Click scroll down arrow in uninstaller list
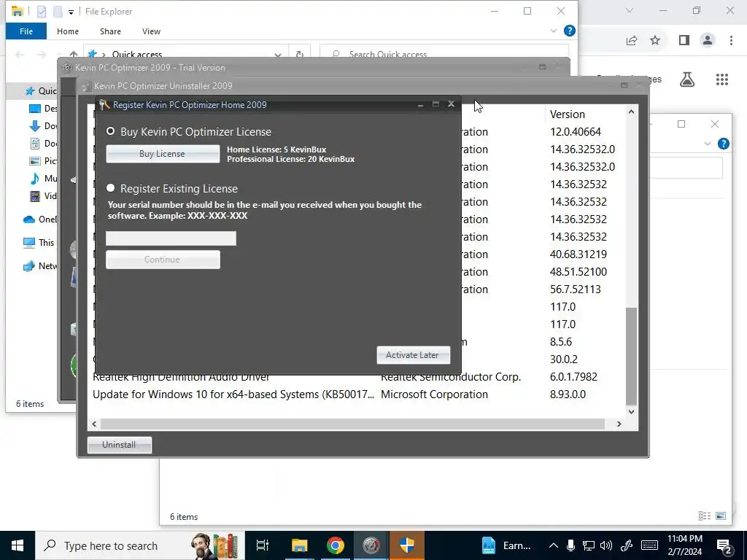Image resolution: width=747 pixels, height=560 pixels. [x=631, y=411]
